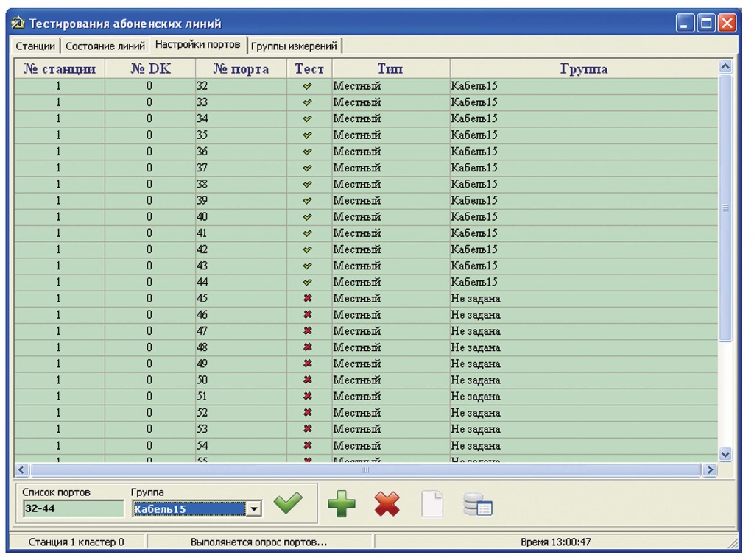Image resolution: width=754 pixels, height=560 pixels.
Task: Sort by the № DK column header
Action: (150, 68)
